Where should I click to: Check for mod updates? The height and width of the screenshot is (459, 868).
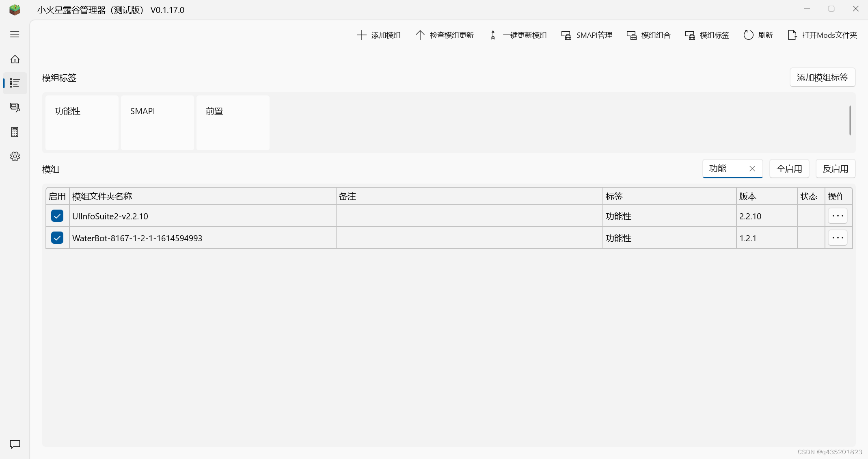[445, 35]
